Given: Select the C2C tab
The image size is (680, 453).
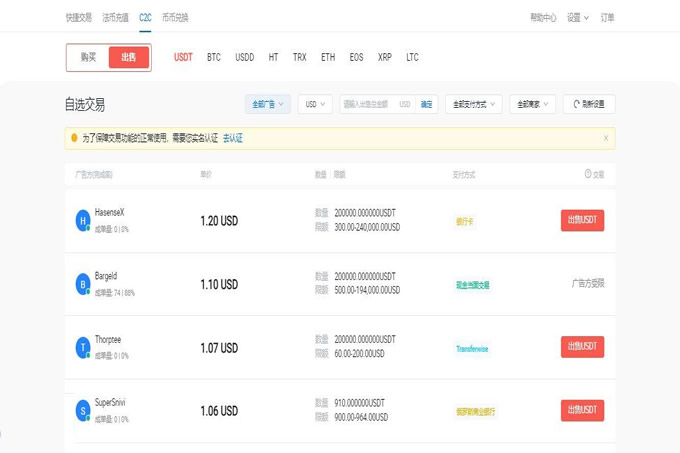Looking at the screenshot, I should 145,18.
